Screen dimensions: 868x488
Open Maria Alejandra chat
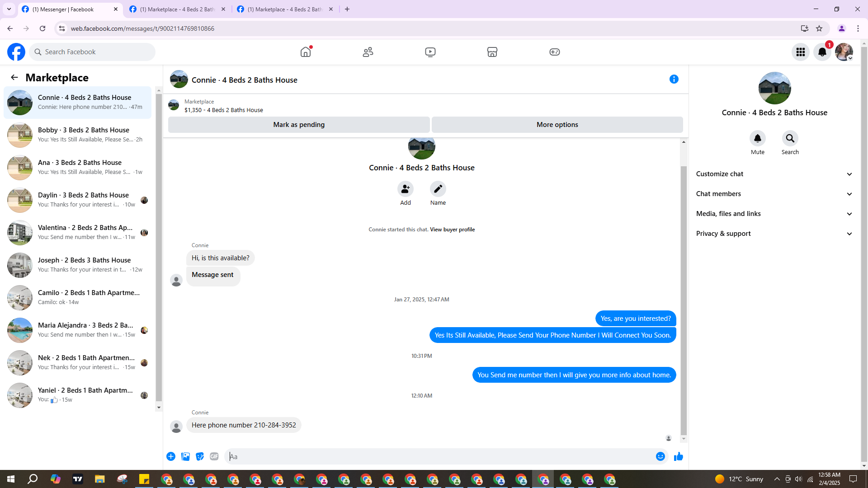click(78, 330)
